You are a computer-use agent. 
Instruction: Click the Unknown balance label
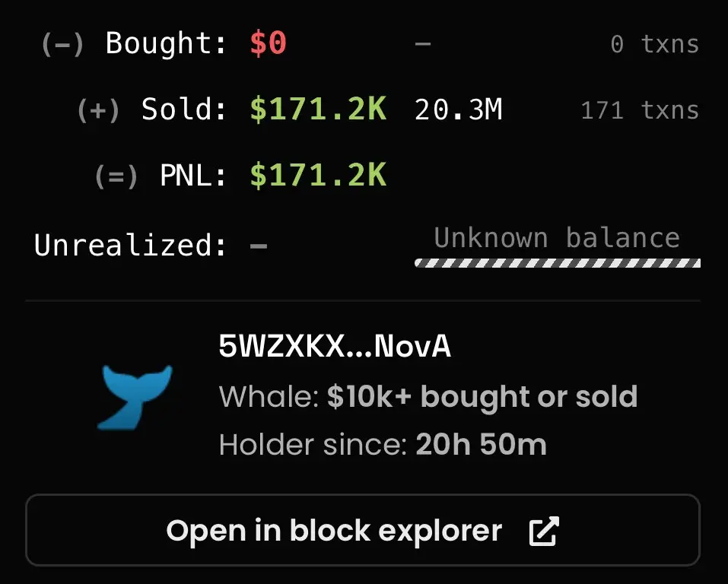click(x=556, y=238)
